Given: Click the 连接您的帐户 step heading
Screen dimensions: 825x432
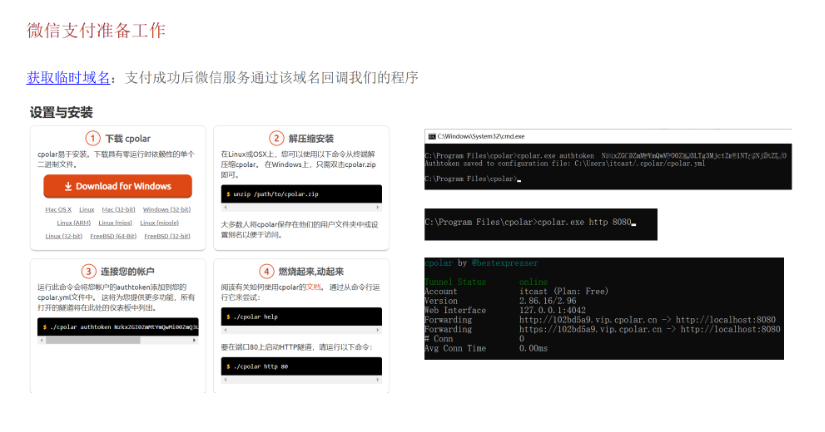Looking at the screenshot, I should [127, 272].
